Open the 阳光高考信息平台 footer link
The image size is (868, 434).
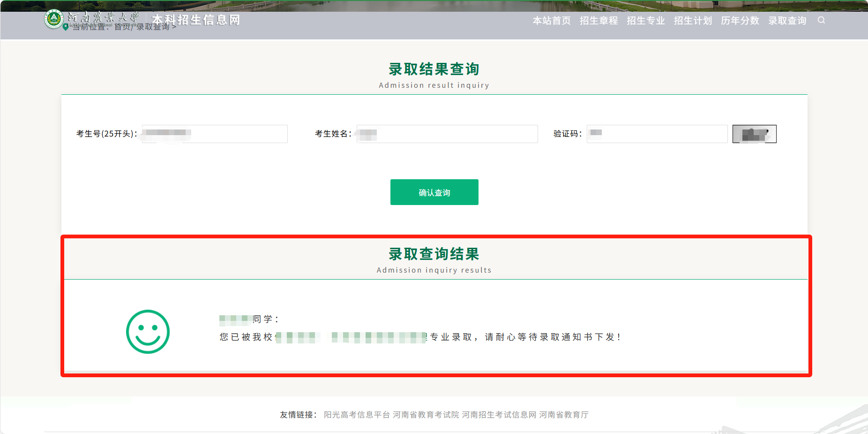click(357, 415)
